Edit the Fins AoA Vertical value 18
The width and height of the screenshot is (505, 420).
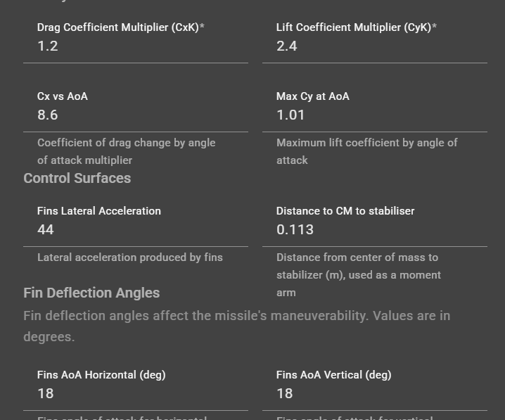point(374,394)
